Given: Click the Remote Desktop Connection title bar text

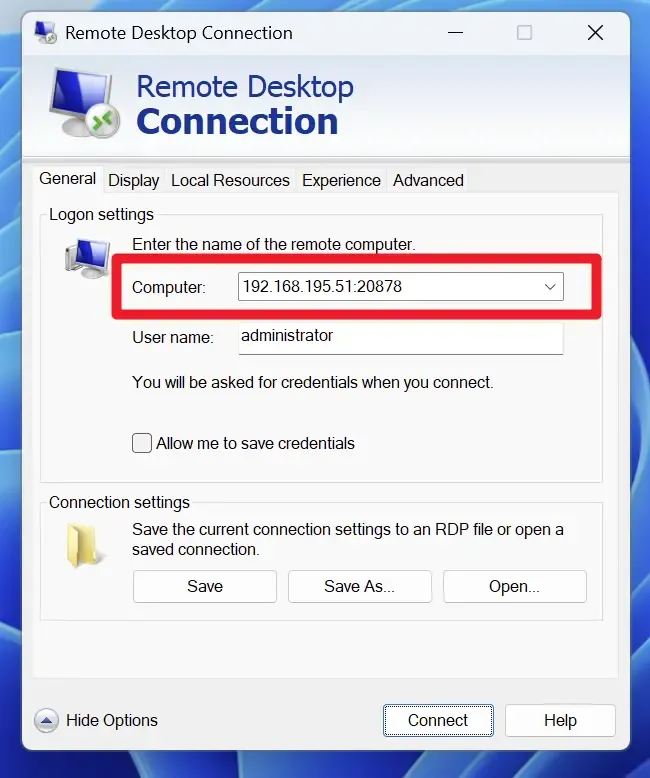Looking at the screenshot, I should pyautogui.click(x=179, y=33).
